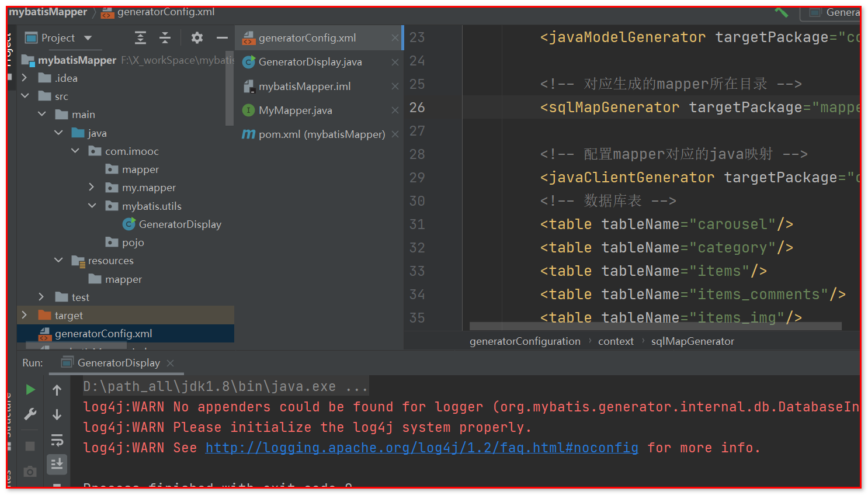
Task: Expand the target folder
Action: [x=25, y=315]
